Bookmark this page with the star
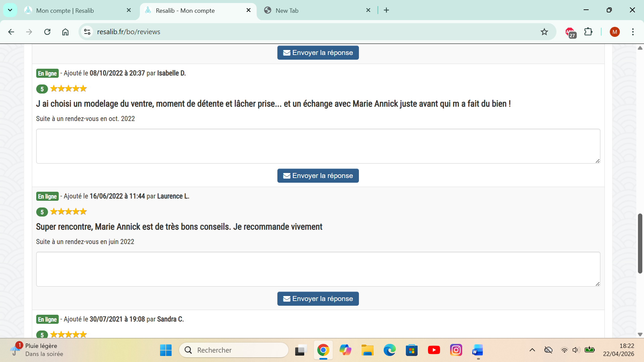 (x=544, y=32)
